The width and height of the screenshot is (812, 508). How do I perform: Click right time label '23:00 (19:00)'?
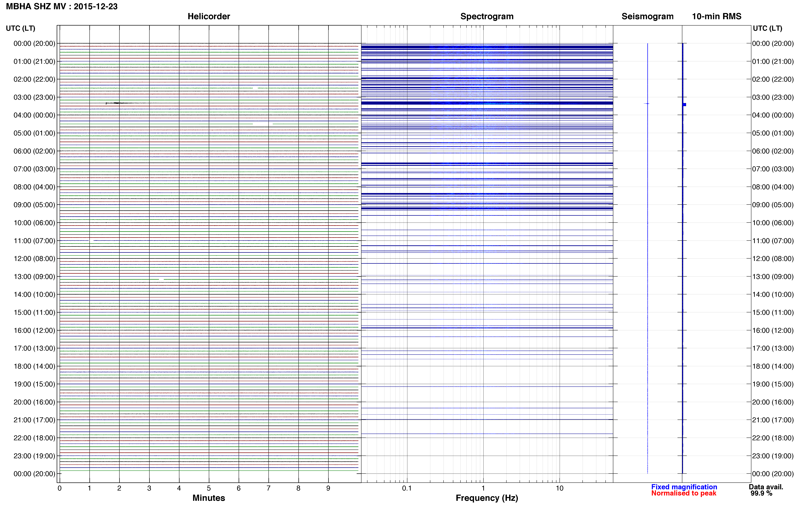pos(773,456)
